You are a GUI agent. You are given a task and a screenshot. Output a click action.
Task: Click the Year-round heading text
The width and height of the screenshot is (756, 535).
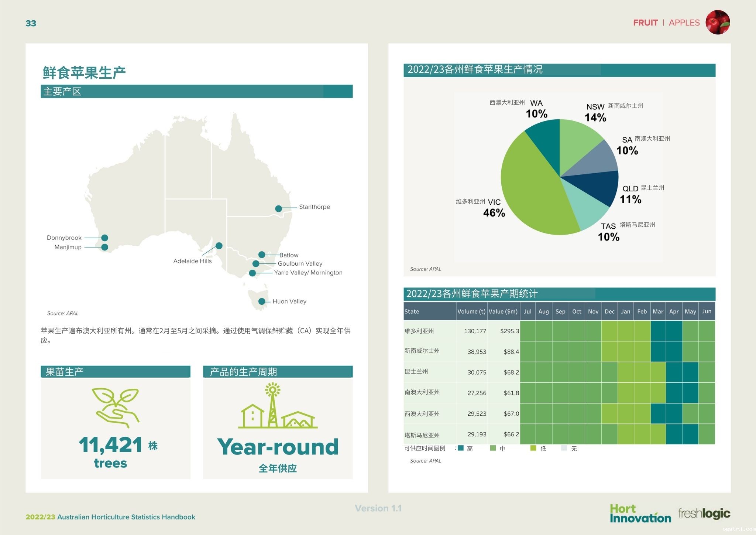(278, 447)
